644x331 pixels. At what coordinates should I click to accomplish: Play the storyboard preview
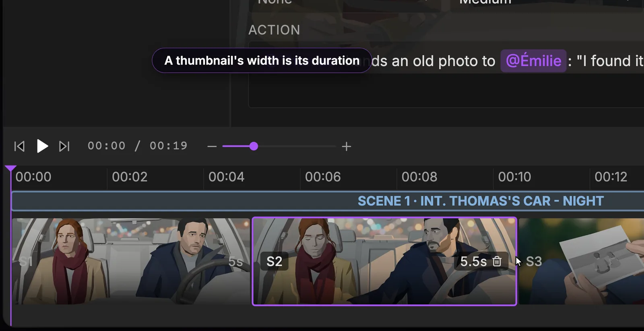point(42,146)
